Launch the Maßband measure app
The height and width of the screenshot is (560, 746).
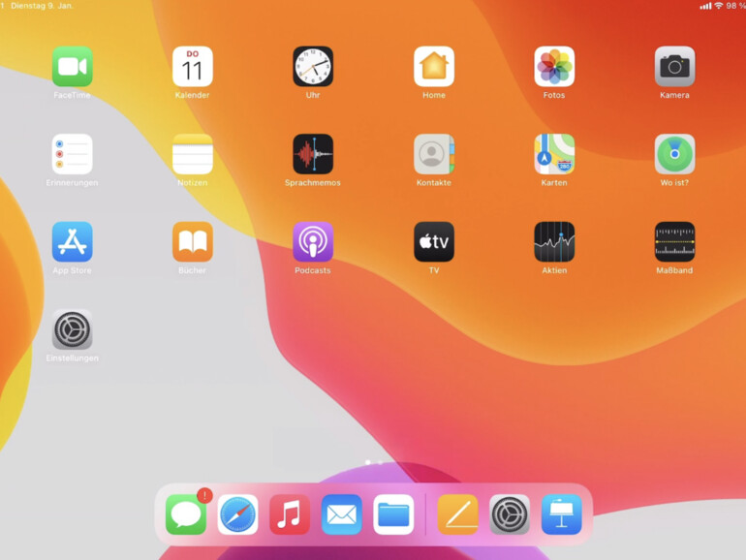674,241
